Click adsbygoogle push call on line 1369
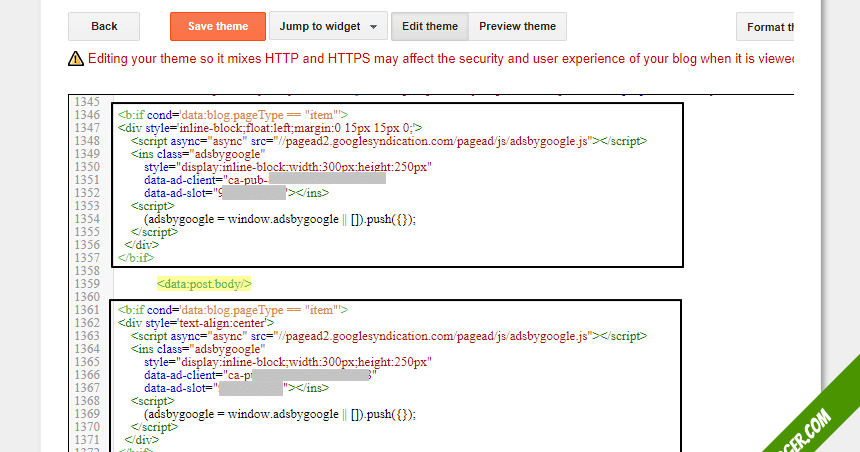The width and height of the screenshot is (860, 452). pos(280,414)
